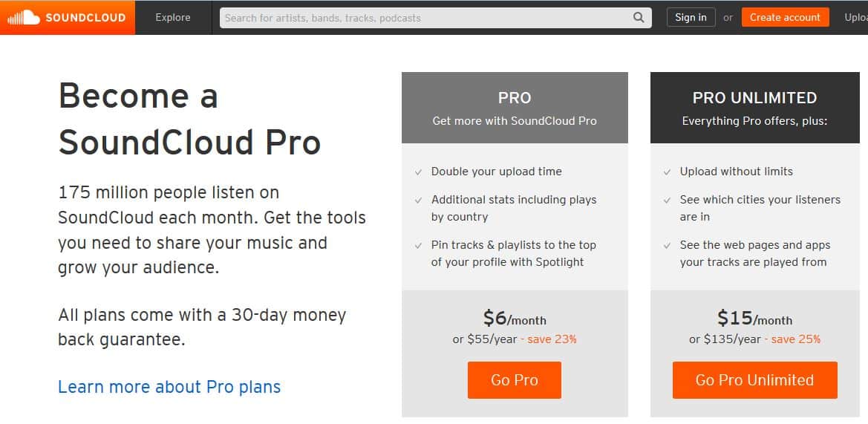Click checkmark beside See the web pages
This screenshot has height=424, width=868.
click(x=667, y=245)
